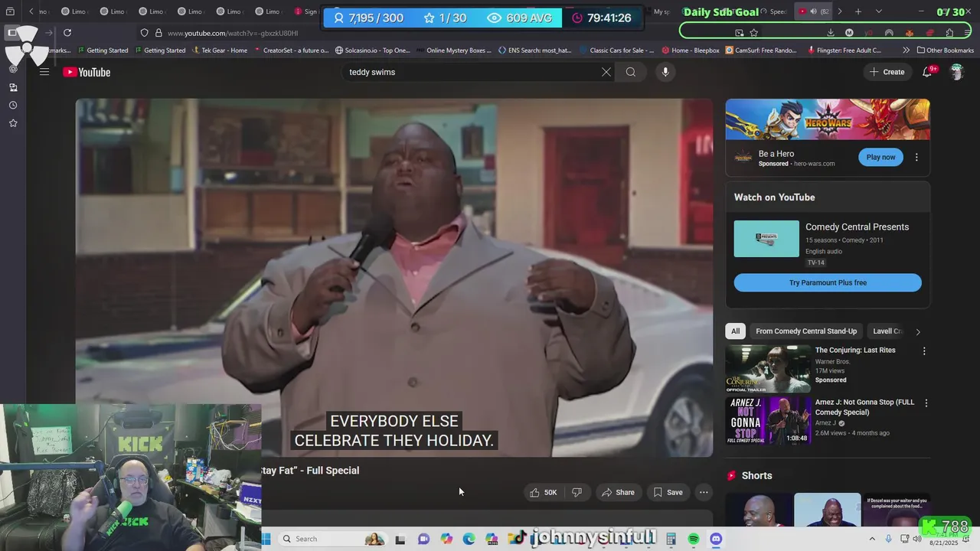Open Calculator from the taskbar

pyautogui.click(x=671, y=539)
